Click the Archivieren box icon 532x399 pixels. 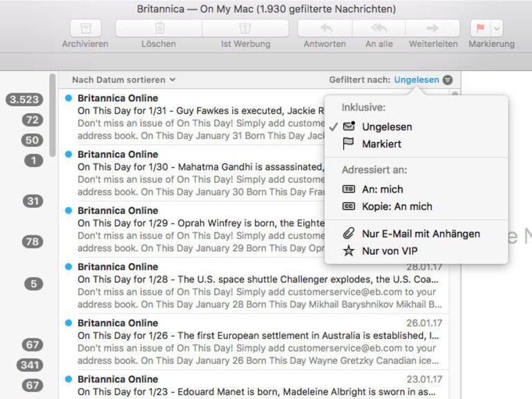[86, 28]
